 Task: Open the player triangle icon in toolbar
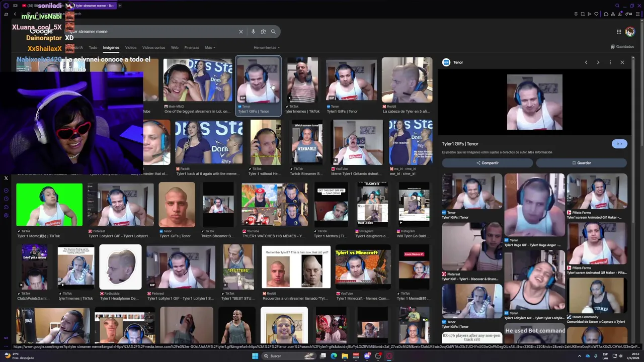pyautogui.click(x=589, y=14)
